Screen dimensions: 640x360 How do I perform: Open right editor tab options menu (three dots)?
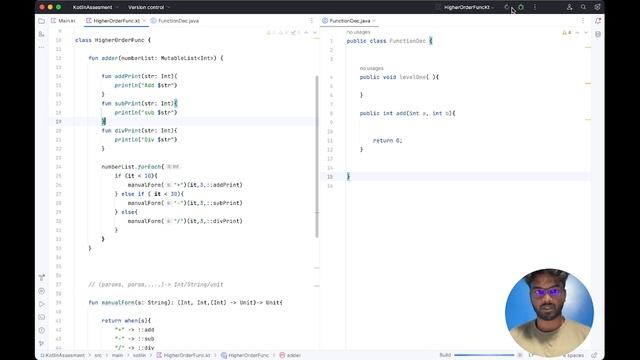point(583,21)
